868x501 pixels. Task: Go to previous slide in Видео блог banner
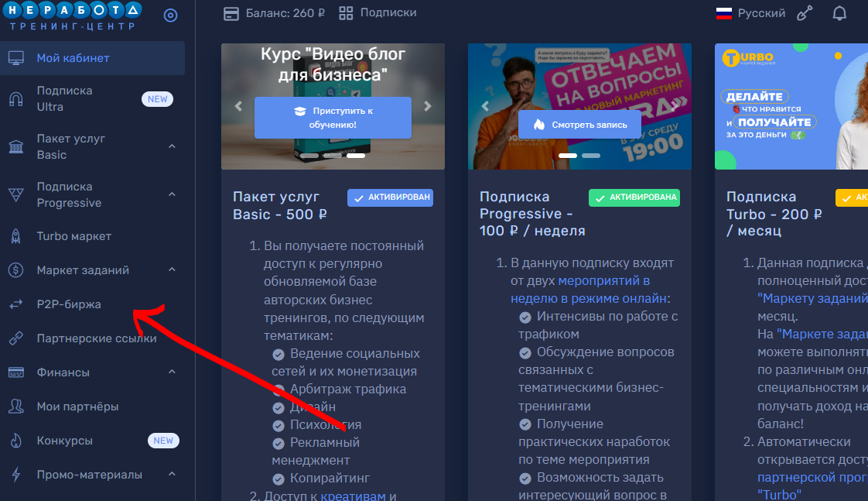pyautogui.click(x=238, y=106)
